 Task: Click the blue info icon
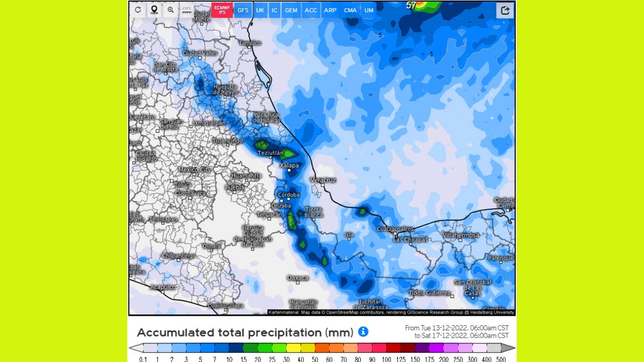(x=363, y=332)
